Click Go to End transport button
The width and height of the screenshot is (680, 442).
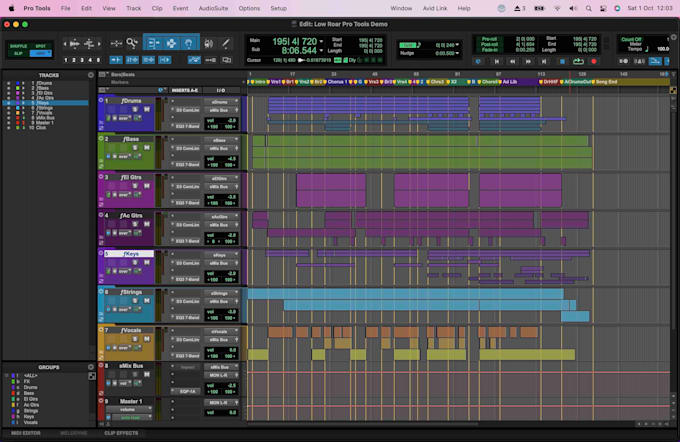[544, 62]
